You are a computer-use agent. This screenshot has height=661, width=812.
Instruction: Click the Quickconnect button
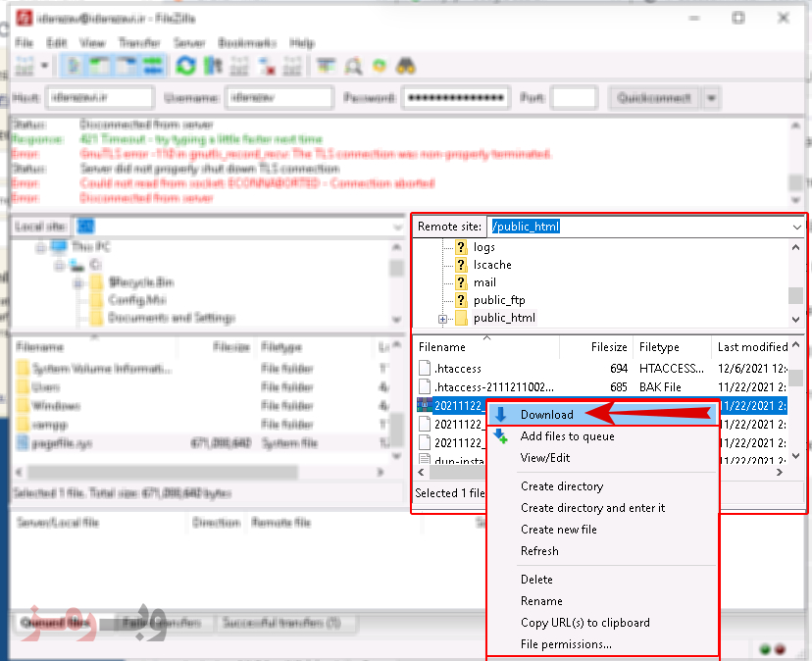[x=653, y=97]
